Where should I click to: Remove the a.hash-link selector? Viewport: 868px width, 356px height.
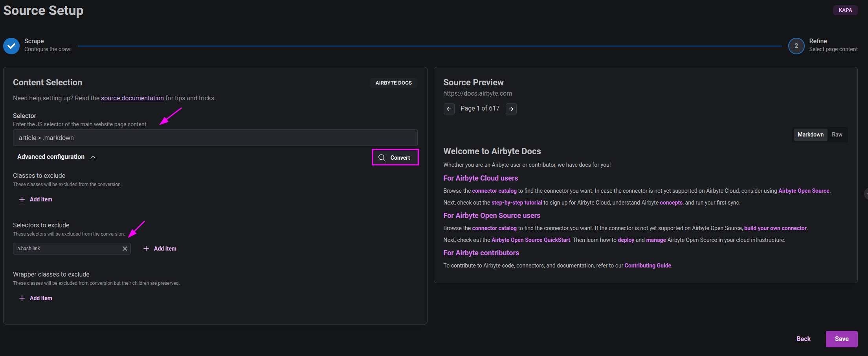click(125, 249)
